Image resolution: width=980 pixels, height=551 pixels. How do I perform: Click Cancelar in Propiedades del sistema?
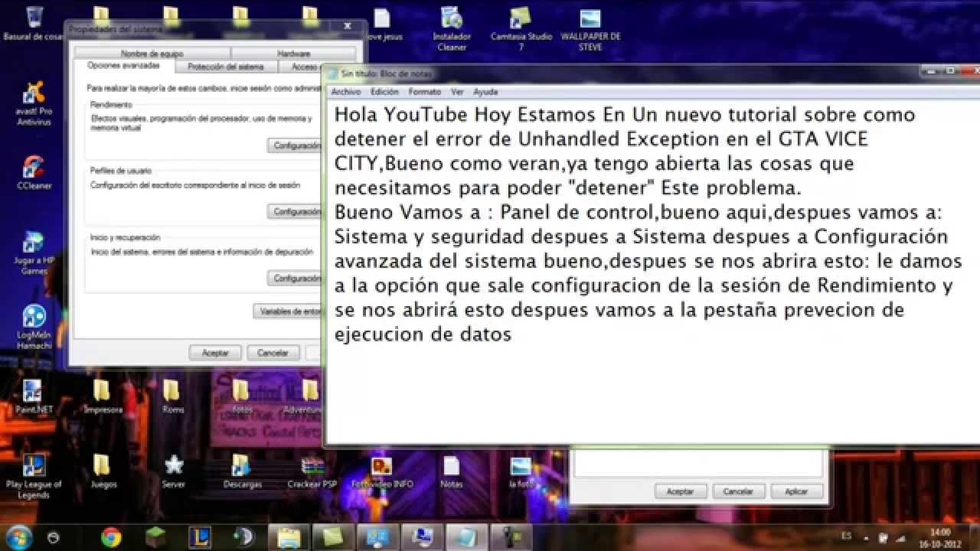click(273, 353)
